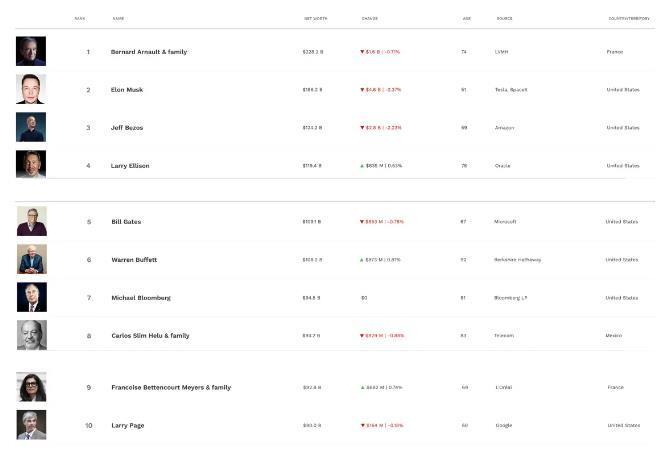Image resolution: width=661 pixels, height=456 pixels.
Task: Open Elon Musk's profile name link
Action: [127, 90]
